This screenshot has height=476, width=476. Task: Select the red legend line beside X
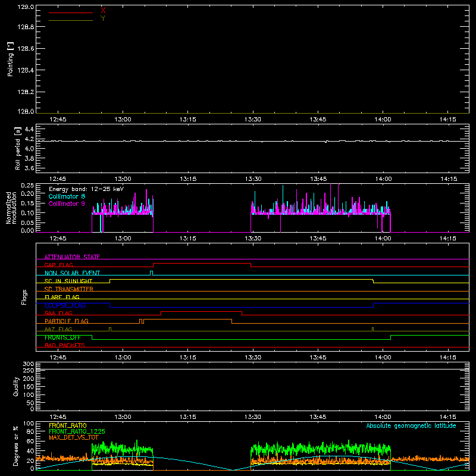pyautogui.click(x=71, y=12)
